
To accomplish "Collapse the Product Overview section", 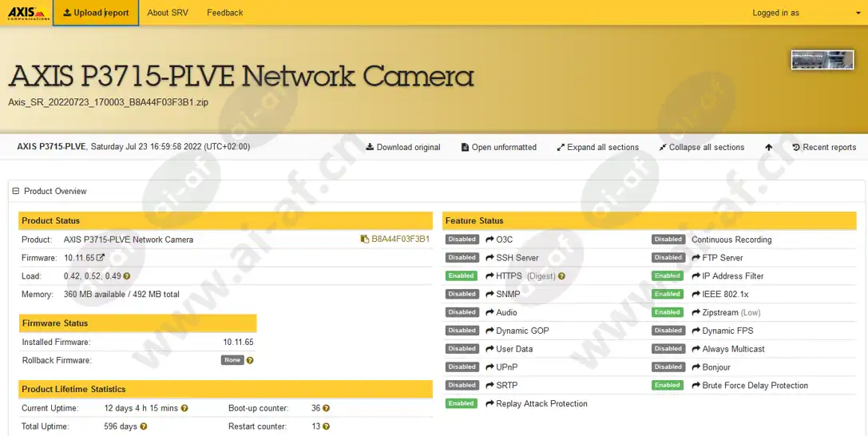I will pyautogui.click(x=15, y=191).
